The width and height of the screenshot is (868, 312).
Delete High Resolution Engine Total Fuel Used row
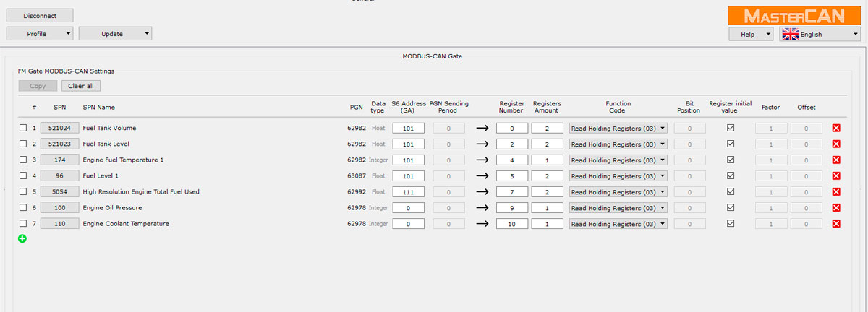coord(836,191)
